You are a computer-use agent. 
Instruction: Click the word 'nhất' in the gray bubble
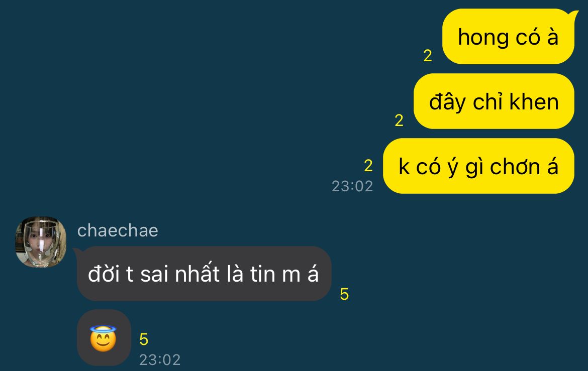[x=197, y=273]
